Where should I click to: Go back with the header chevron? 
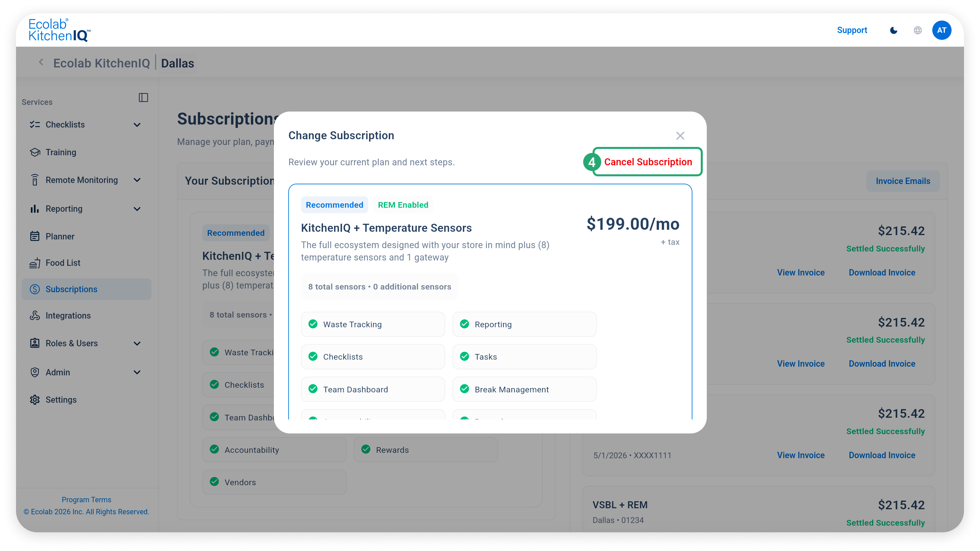point(41,62)
